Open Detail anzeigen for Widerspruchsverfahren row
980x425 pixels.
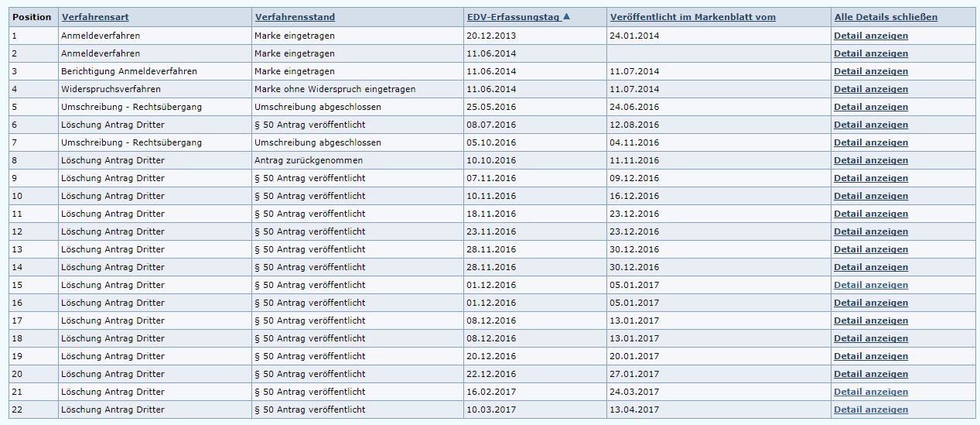click(x=871, y=89)
